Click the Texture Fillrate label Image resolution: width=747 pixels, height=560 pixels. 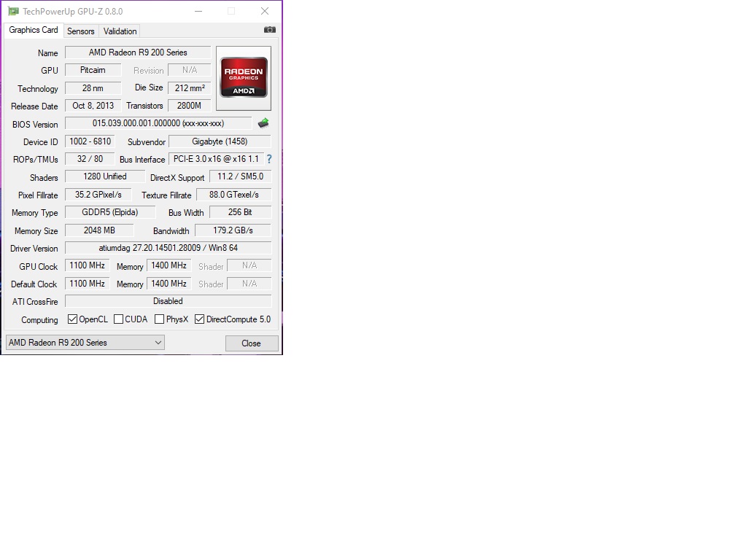point(166,195)
